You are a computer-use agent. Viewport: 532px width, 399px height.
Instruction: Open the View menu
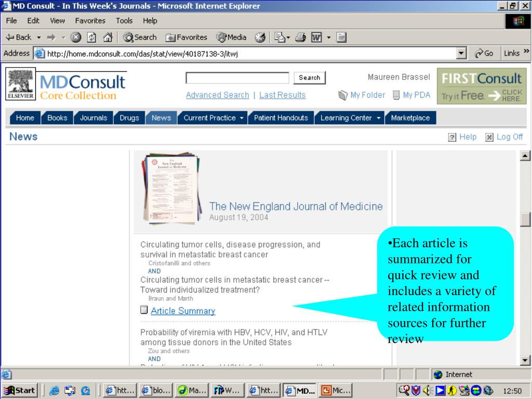point(57,21)
